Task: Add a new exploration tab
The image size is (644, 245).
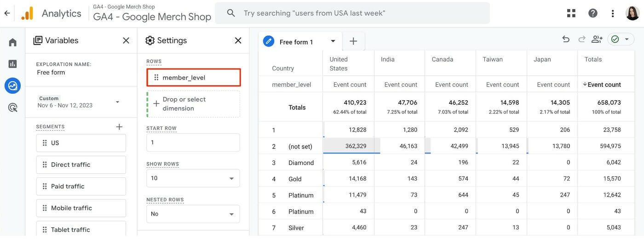Action: [x=353, y=41]
